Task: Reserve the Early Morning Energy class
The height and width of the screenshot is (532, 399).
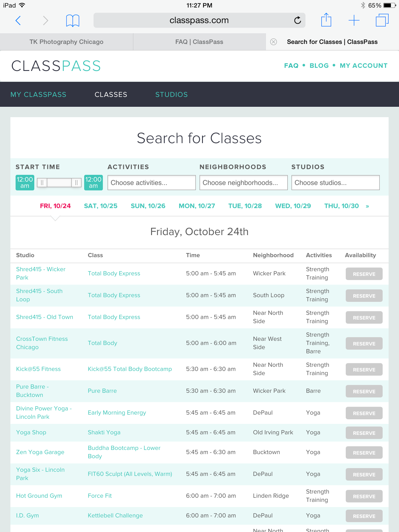Action: [x=364, y=413]
